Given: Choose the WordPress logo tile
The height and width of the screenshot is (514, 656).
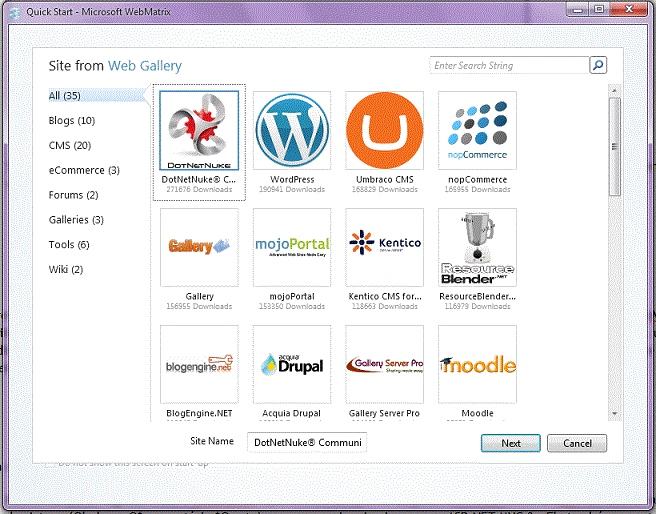Looking at the screenshot, I should tap(292, 130).
